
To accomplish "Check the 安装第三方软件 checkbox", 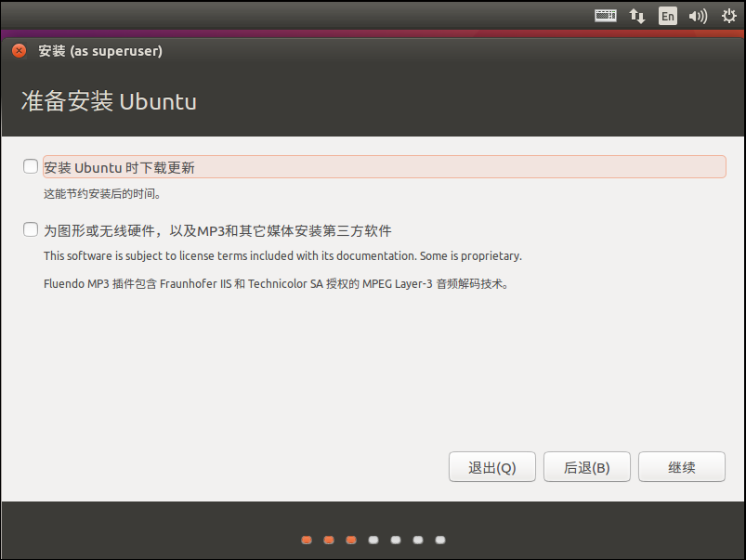I will tap(30, 230).
